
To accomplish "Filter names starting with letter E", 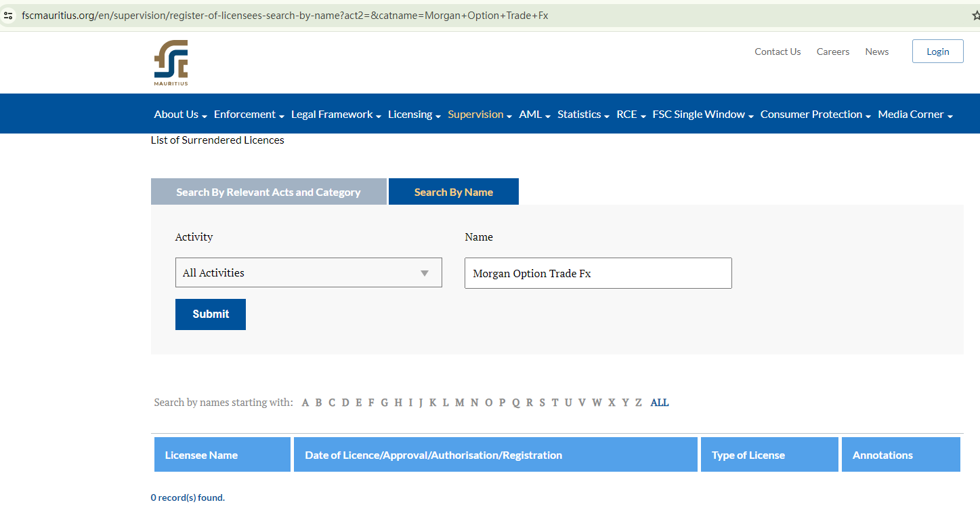I will [x=359, y=403].
